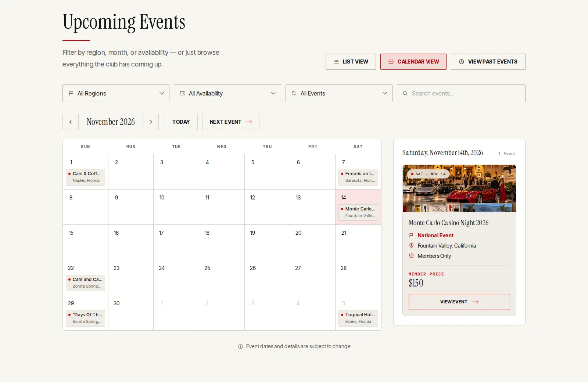588x382 pixels.
Task: Go to the Next Event
Action: point(231,122)
